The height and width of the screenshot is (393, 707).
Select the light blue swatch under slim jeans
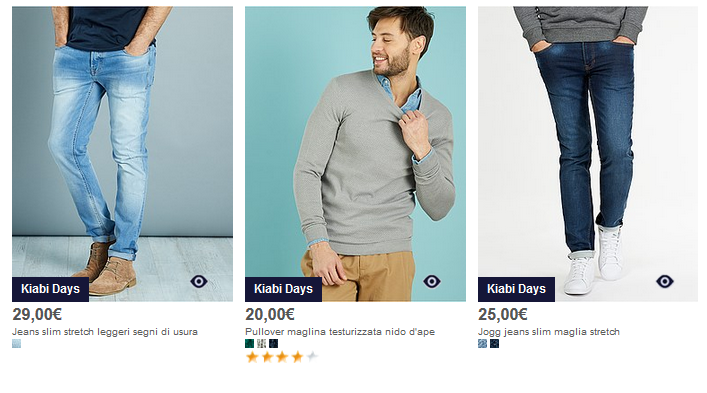[17, 344]
